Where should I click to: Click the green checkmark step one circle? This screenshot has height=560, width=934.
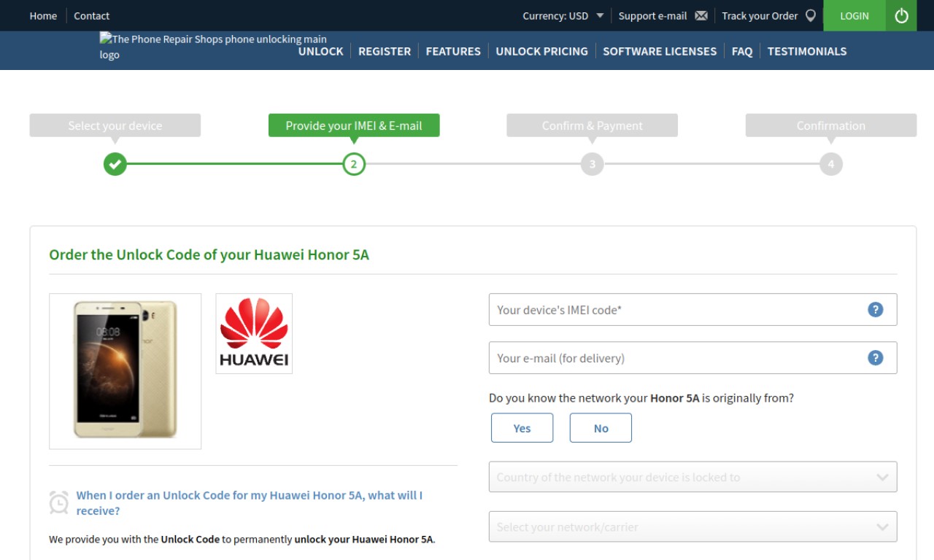tap(115, 164)
